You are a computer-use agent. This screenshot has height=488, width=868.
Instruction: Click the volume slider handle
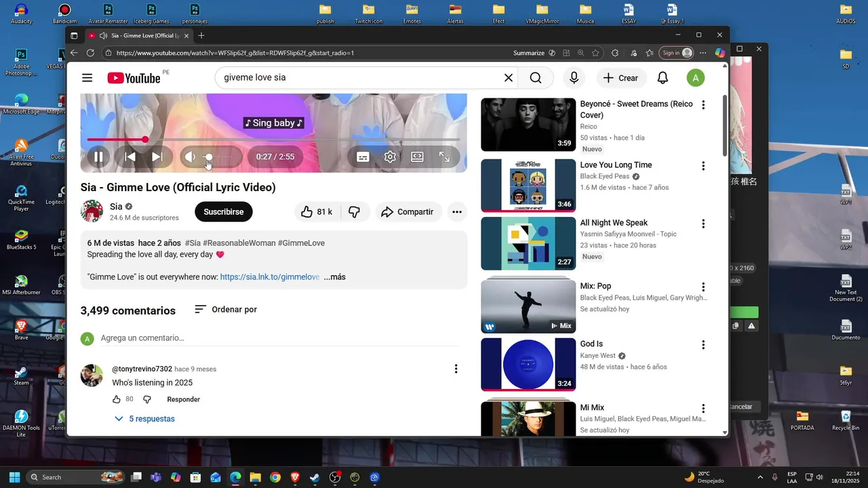click(208, 157)
